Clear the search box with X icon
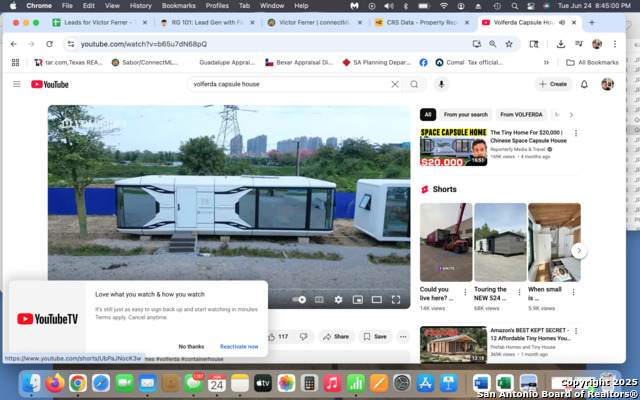The image size is (640, 400). point(395,84)
